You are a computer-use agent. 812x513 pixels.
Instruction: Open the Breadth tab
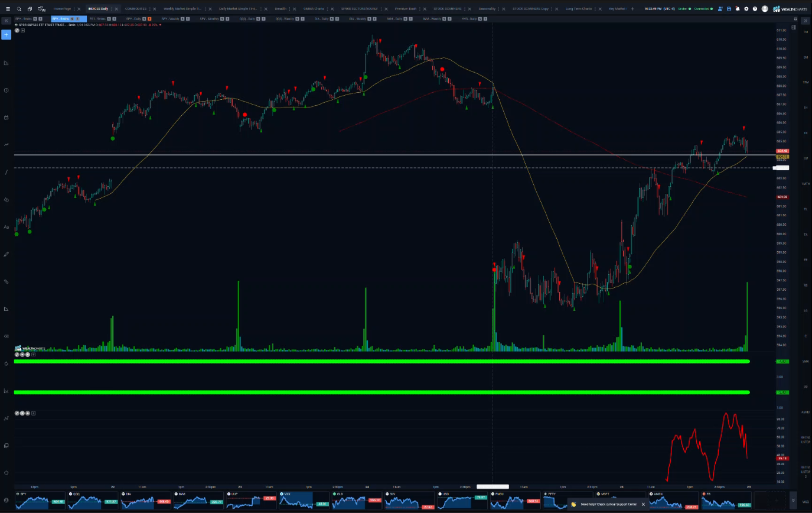(281, 9)
